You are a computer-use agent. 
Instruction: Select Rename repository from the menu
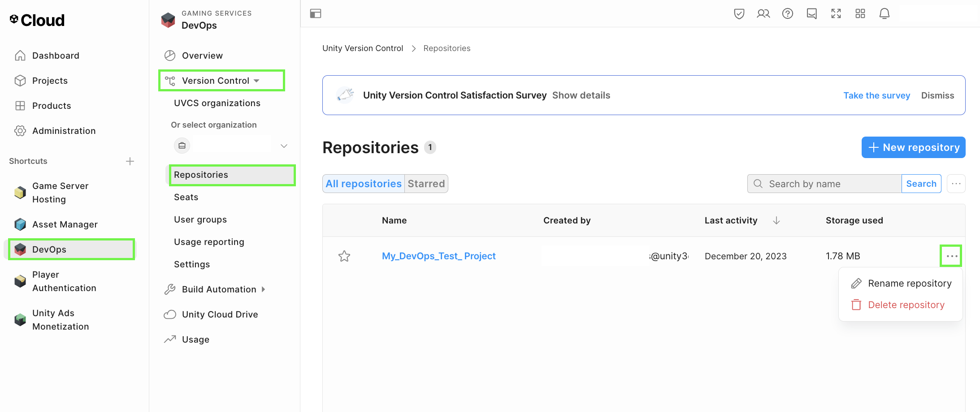click(x=909, y=283)
